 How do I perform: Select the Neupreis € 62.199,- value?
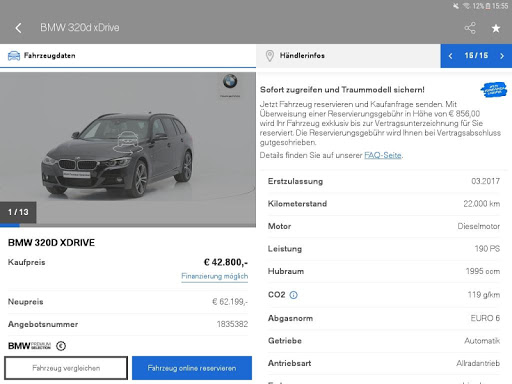coord(230,302)
